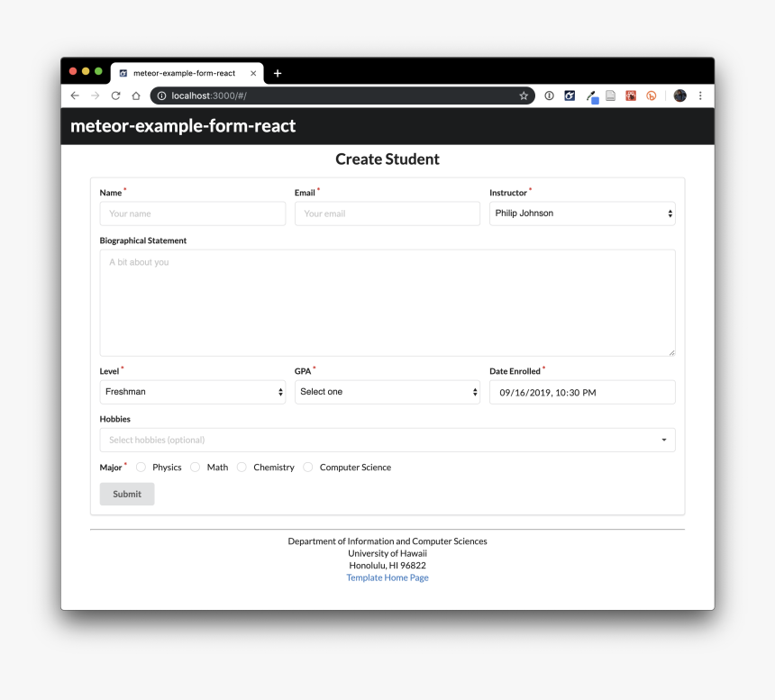Bookmark page with the star icon
Image resolution: width=775 pixels, height=700 pixels.
click(524, 95)
